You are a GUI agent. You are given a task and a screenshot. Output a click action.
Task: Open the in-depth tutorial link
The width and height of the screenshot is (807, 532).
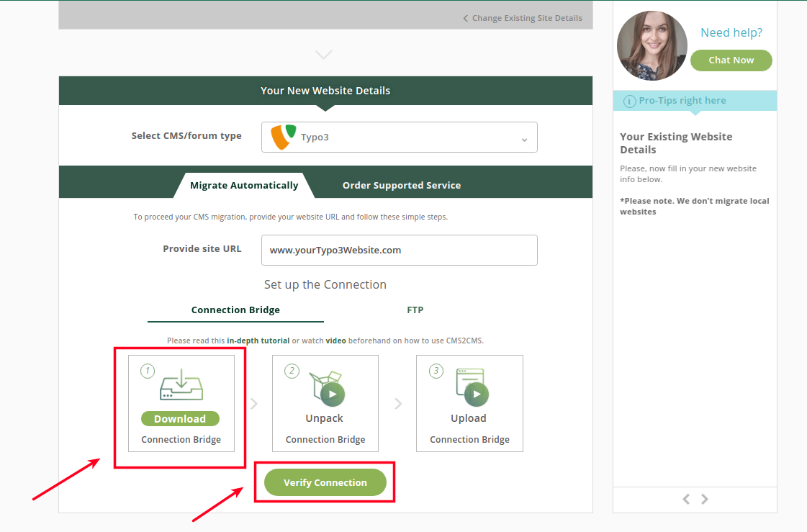[258, 341]
